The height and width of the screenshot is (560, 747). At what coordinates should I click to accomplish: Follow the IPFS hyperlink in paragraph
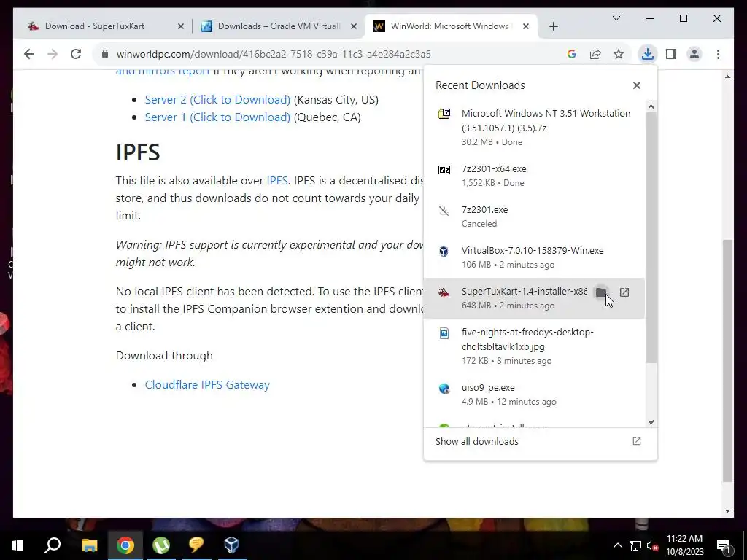click(x=276, y=181)
